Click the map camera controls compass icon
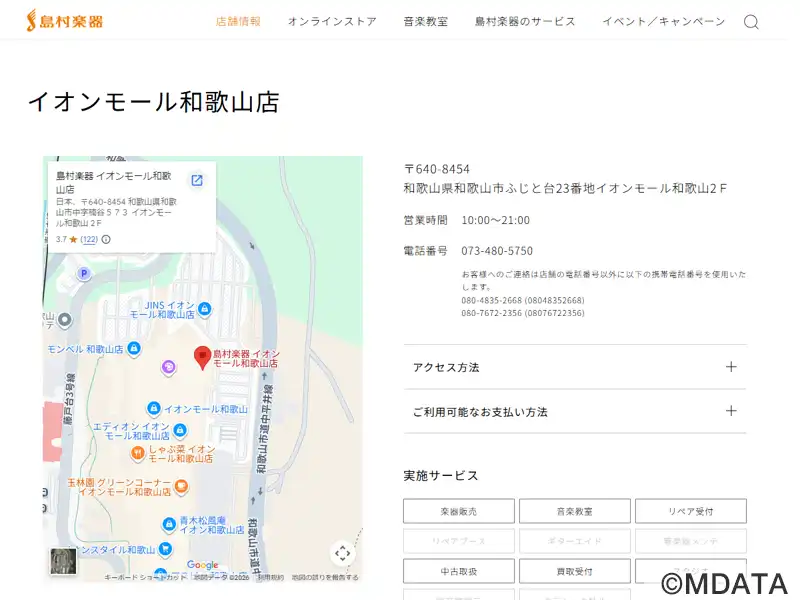The image size is (800, 600). [342, 553]
